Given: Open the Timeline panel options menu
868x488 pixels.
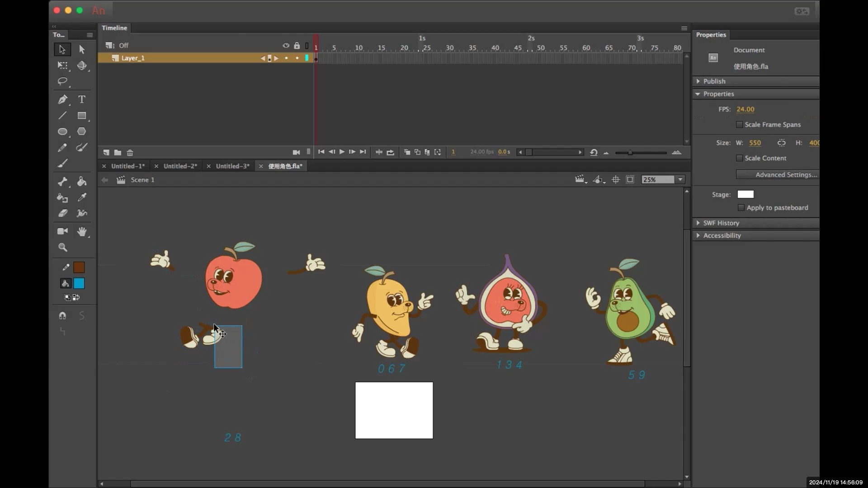Looking at the screenshot, I should pos(684,28).
